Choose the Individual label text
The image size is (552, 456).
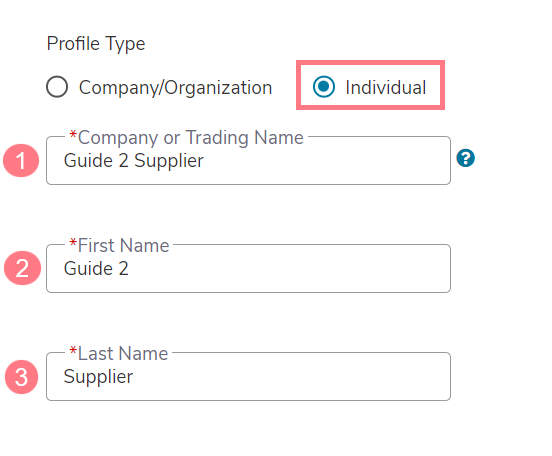(x=385, y=87)
